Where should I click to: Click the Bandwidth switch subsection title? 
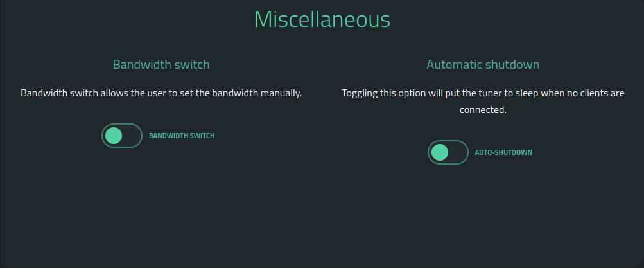click(161, 65)
